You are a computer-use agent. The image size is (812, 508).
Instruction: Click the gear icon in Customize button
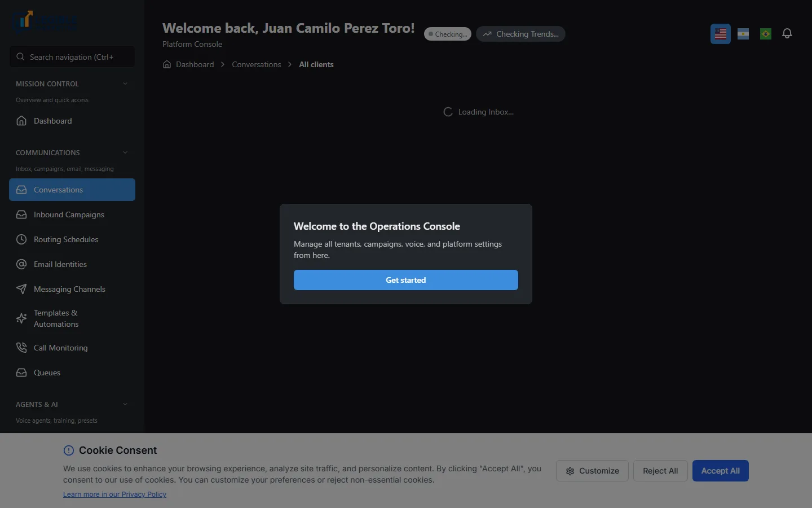point(570,471)
